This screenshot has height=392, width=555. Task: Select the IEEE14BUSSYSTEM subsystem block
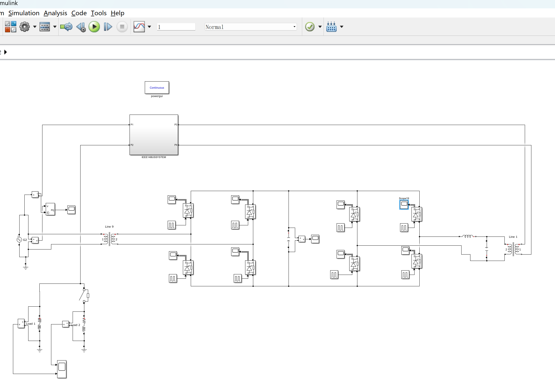(x=154, y=135)
